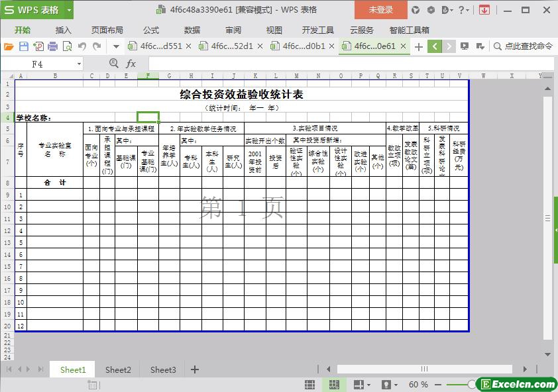Click the print icon in toolbar

tap(52, 46)
